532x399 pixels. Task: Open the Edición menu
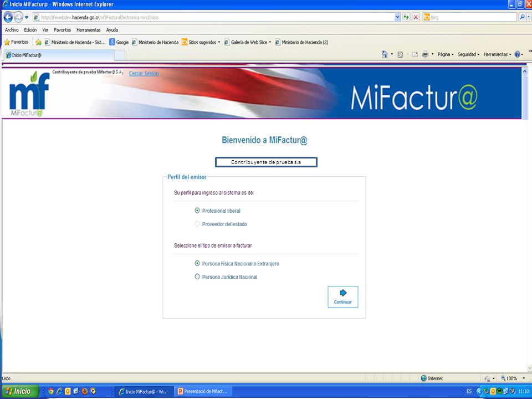click(30, 30)
